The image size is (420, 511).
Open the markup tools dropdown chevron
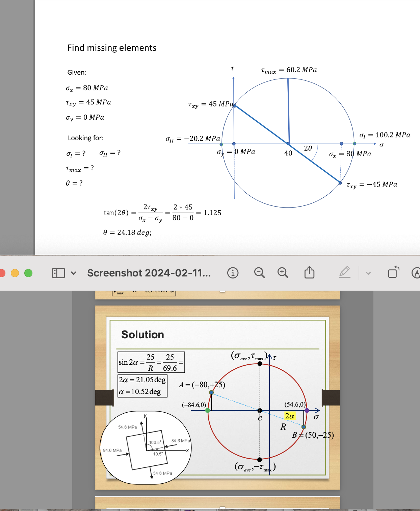coord(369,273)
